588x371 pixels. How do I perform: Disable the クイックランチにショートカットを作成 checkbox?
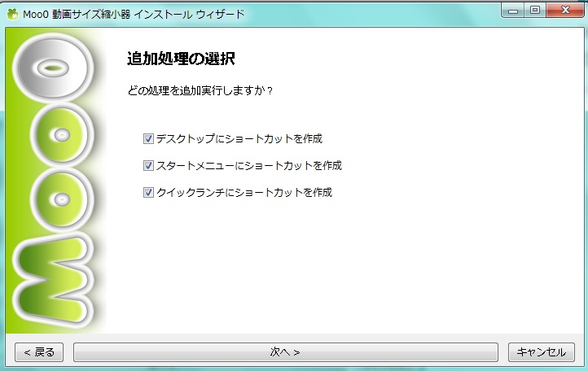(x=148, y=192)
